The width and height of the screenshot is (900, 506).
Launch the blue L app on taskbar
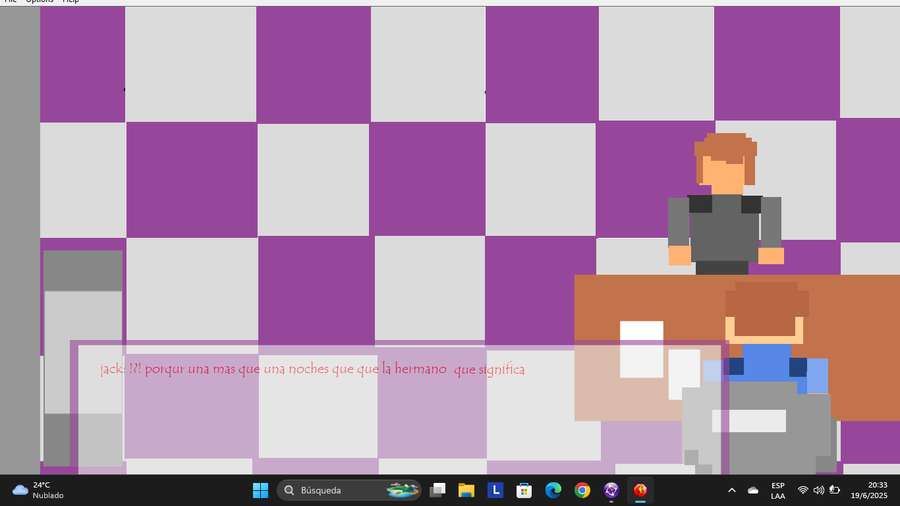tap(495, 491)
